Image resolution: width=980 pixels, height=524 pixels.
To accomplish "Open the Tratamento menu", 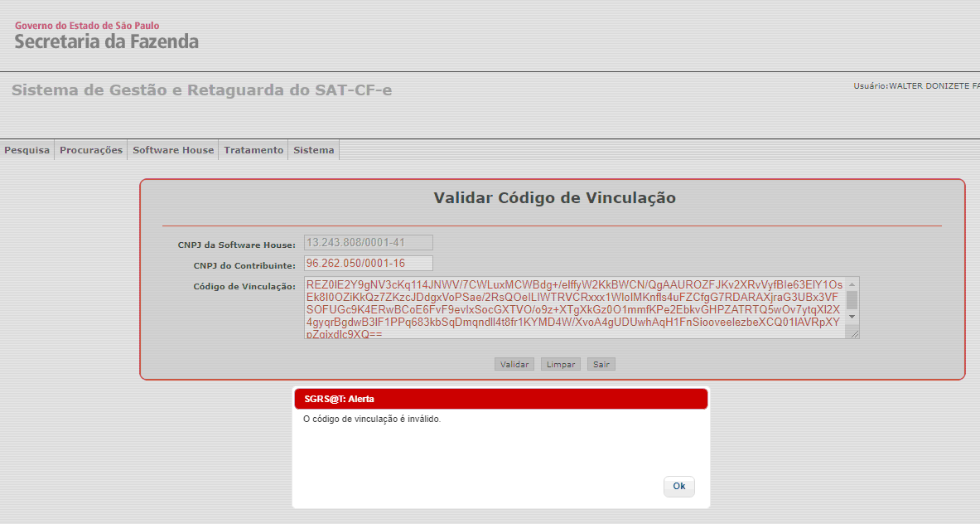I will [253, 150].
